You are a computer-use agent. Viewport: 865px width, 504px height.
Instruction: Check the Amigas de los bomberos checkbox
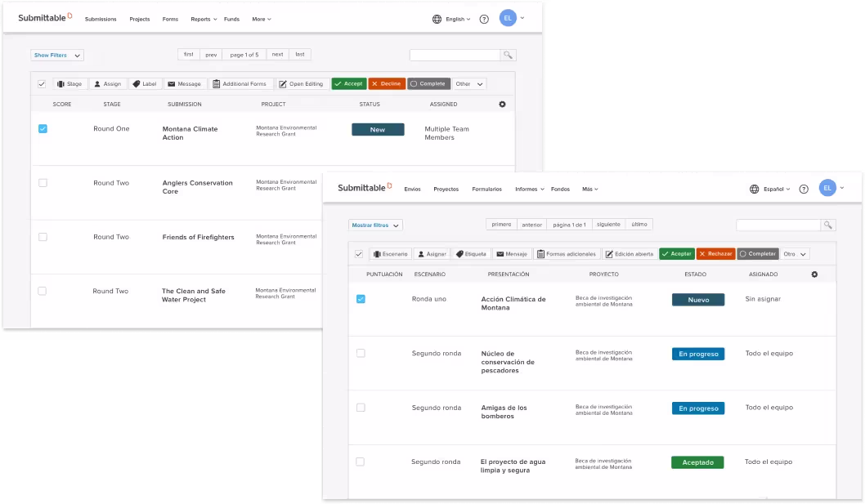point(361,408)
